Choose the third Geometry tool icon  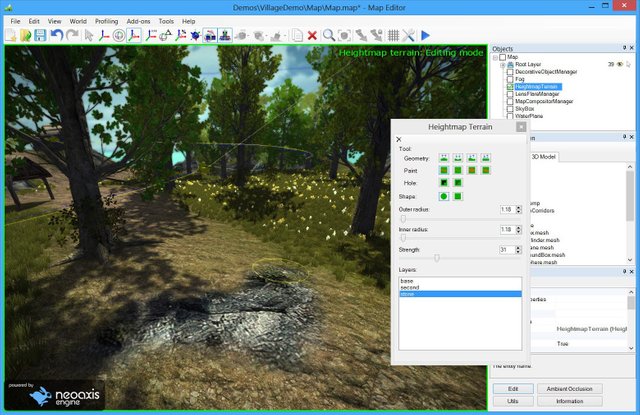point(471,158)
